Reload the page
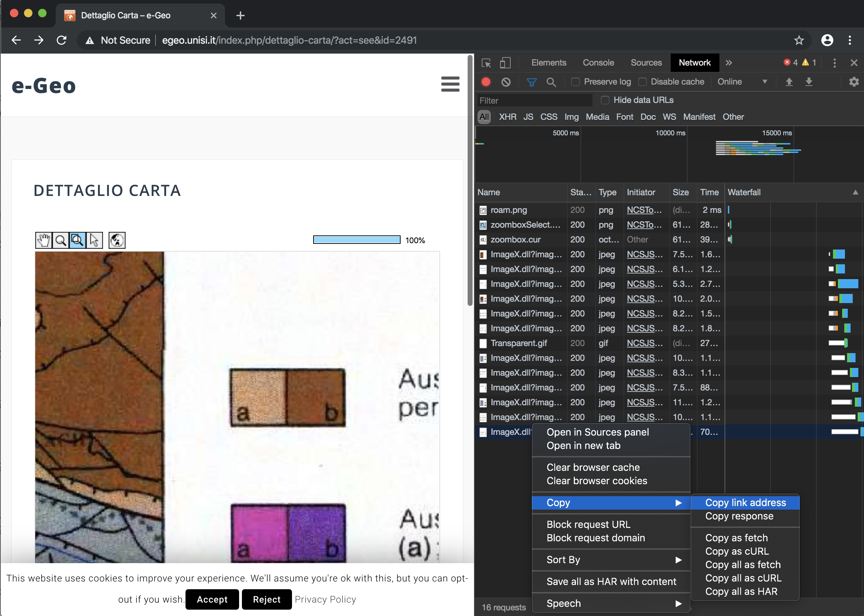 [x=61, y=40]
